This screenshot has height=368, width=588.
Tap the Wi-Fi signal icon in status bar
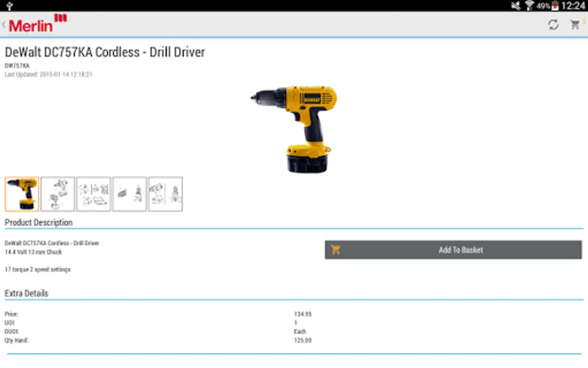(x=529, y=6)
